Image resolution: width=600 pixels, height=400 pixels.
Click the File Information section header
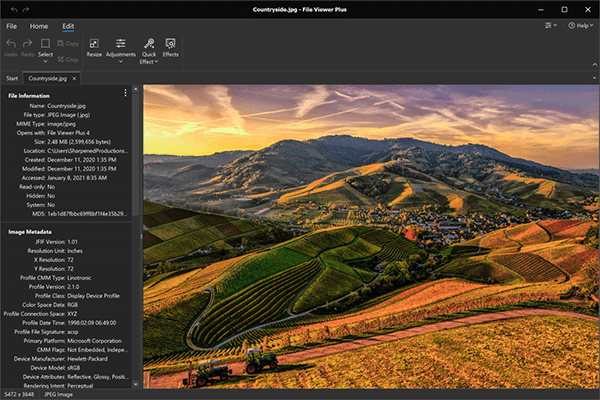click(x=29, y=96)
